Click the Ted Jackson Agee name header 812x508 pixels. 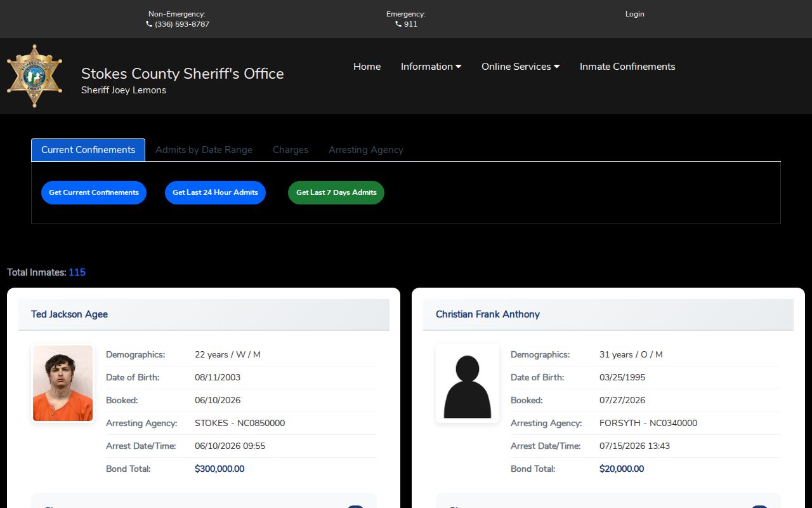click(x=69, y=314)
